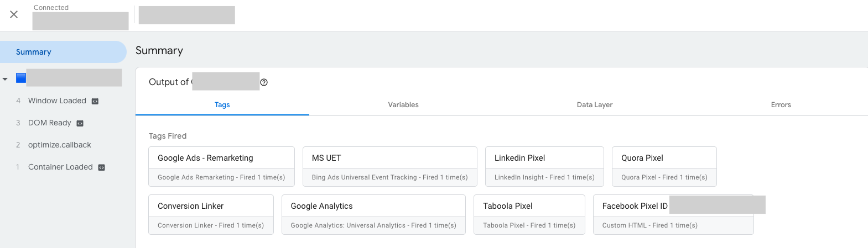
Task: Open the Linkedin Pixel tag card
Action: tap(544, 166)
